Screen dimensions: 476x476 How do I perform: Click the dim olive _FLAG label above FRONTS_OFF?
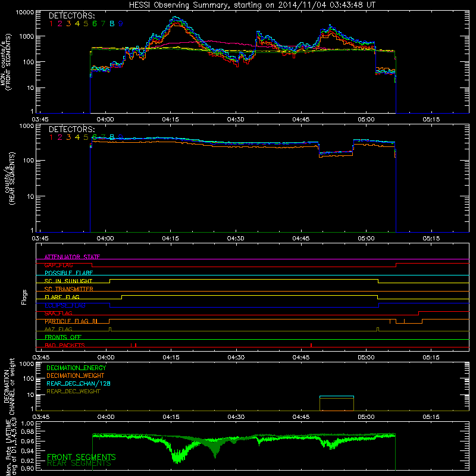tap(58, 329)
